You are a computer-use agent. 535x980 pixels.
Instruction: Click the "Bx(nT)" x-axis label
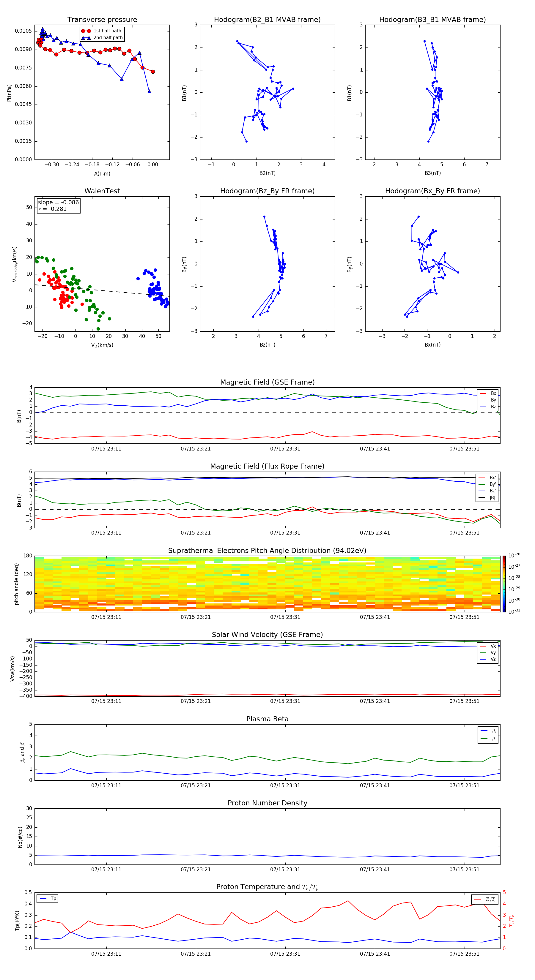click(x=432, y=345)
